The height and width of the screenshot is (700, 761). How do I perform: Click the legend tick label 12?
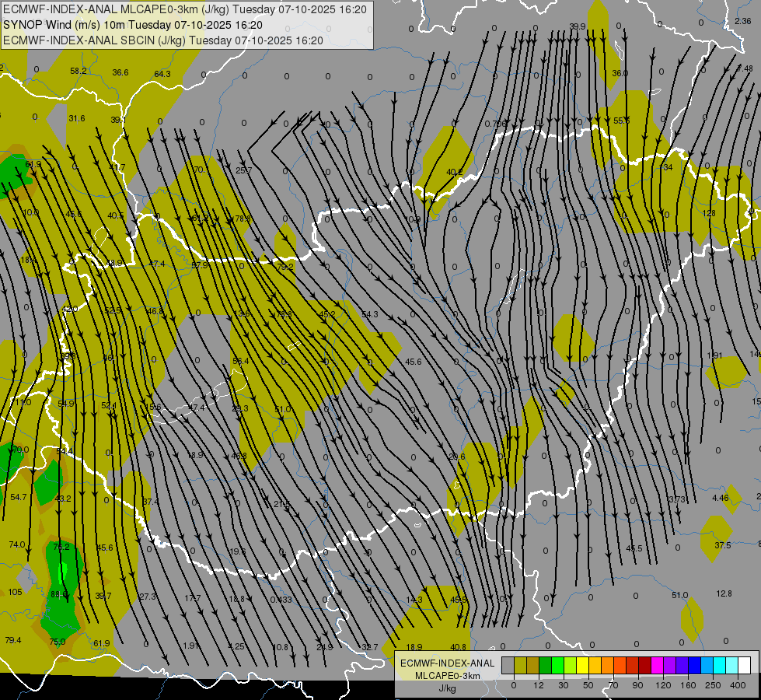(538, 684)
